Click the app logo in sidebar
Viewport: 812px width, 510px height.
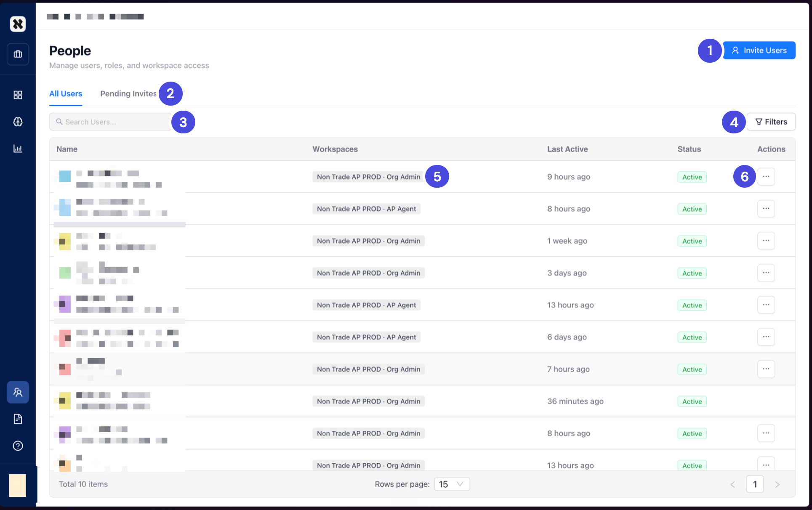pyautogui.click(x=18, y=24)
